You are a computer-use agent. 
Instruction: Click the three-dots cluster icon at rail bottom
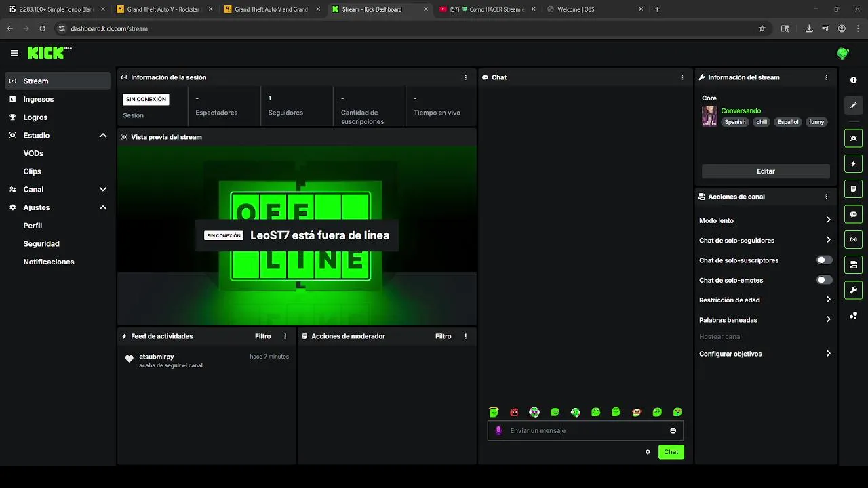point(853,316)
